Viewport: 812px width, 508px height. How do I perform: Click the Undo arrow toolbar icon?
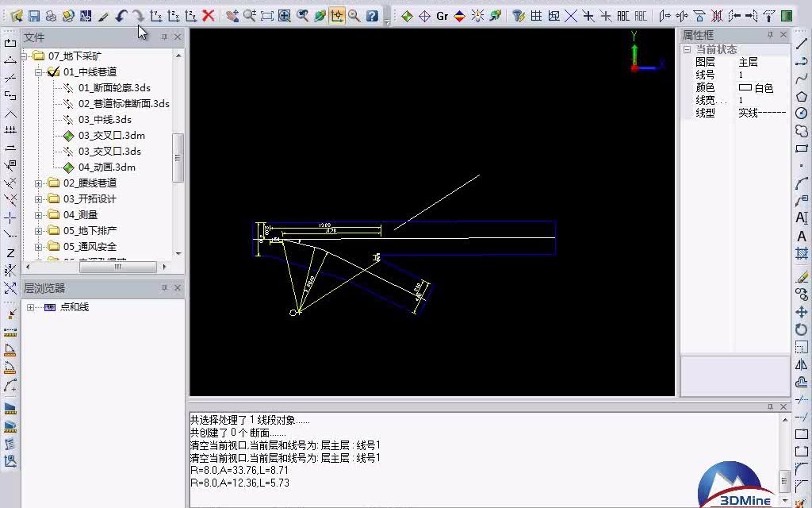click(x=121, y=13)
